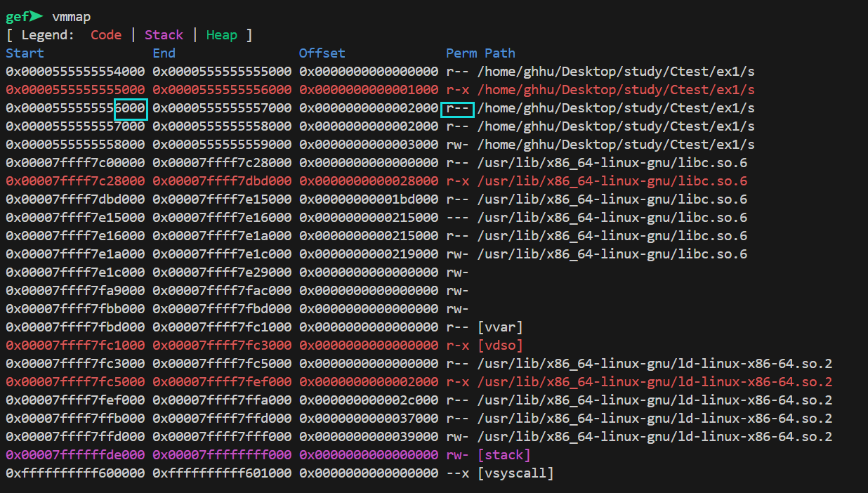This screenshot has height=493, width=868.
Task: Click the vmmap command text
Action: 71,16
